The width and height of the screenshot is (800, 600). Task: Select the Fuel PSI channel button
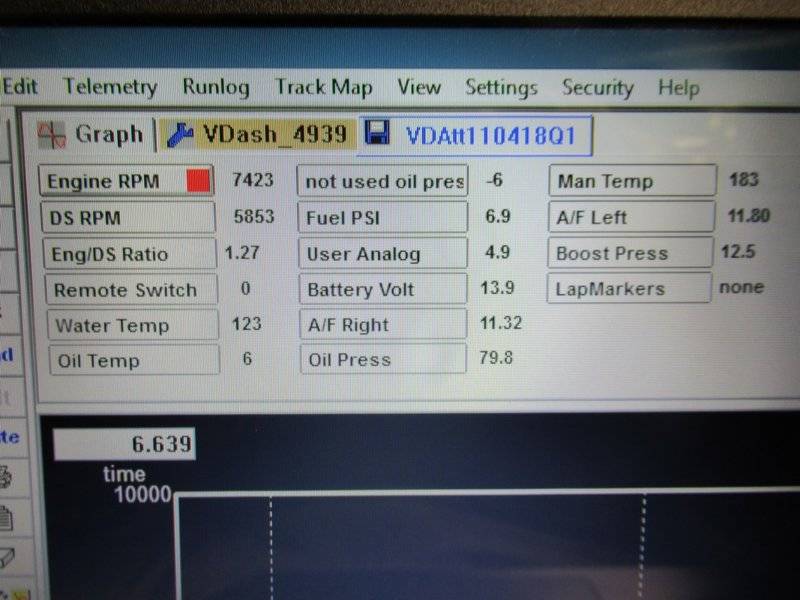click(x=383, y=217)
